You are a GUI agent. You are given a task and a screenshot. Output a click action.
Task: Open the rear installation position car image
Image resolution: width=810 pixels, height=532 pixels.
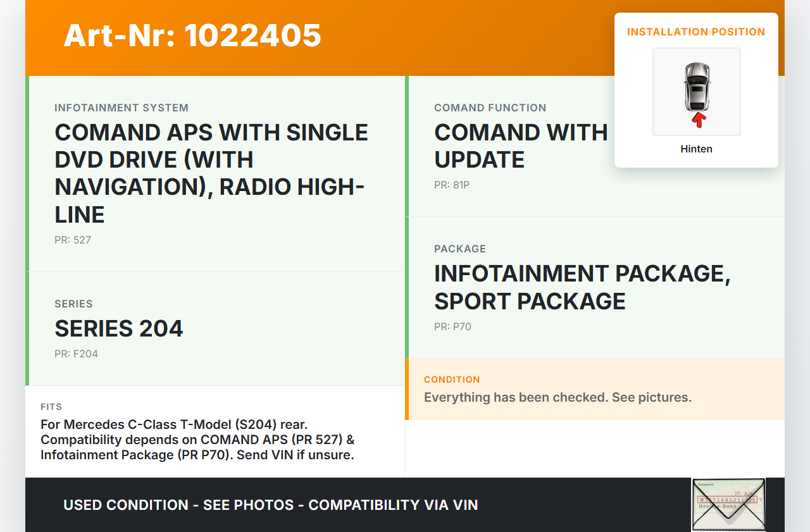[697, 92]
